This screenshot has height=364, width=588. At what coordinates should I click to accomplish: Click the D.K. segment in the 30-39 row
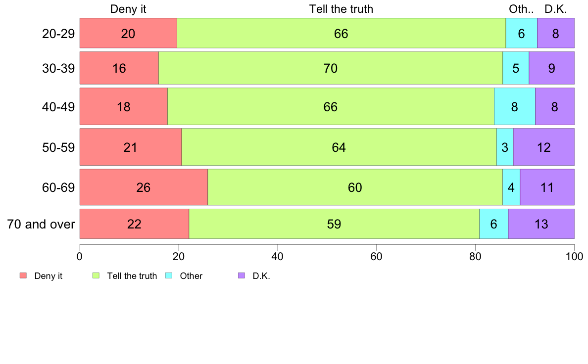coord(551,68)
